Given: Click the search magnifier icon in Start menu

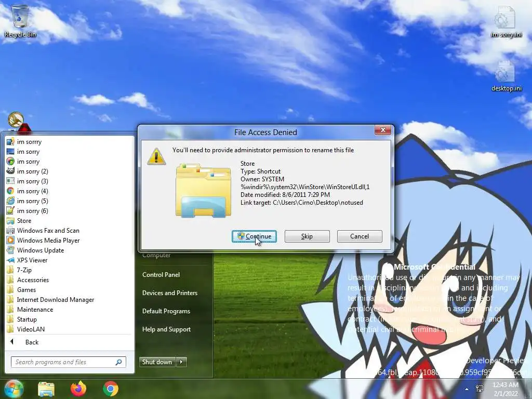Looking at the screenshot, I should pyautogui.click(x=119, y=362).
